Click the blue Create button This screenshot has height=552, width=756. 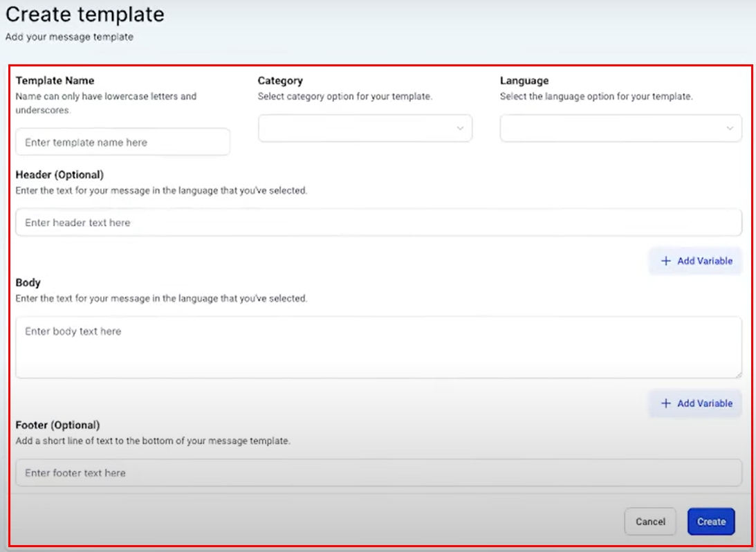[x=711, y=522]
